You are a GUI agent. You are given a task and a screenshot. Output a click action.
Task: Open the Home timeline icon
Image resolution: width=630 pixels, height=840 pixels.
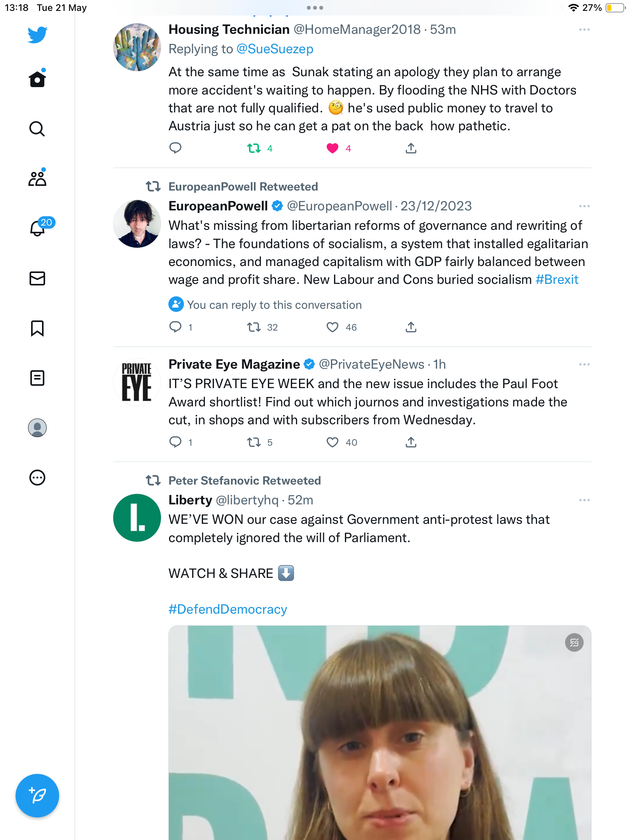(37, 79)
